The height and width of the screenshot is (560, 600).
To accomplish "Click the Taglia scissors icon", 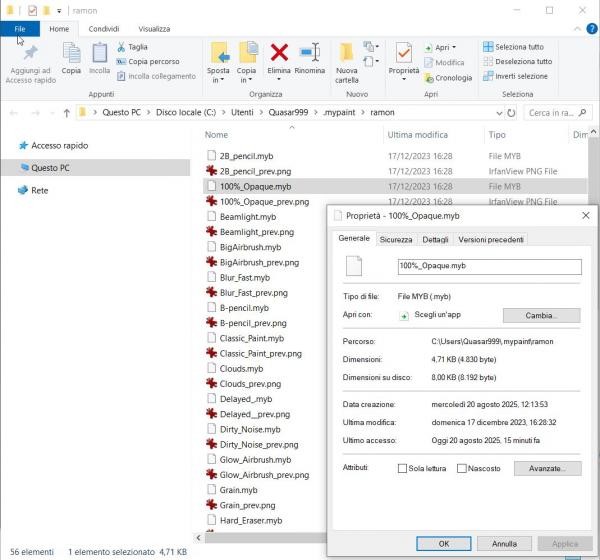I will (x=121, y=47).
